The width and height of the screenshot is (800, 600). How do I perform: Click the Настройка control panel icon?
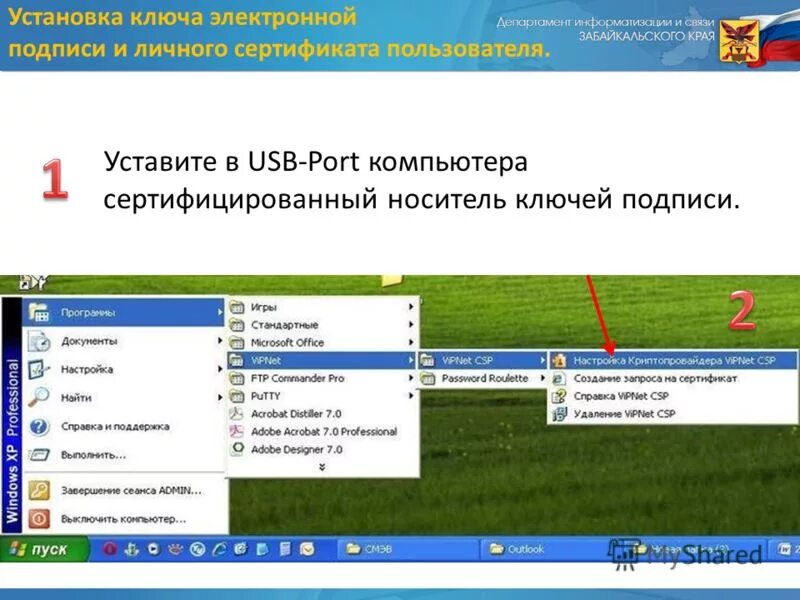39,369
